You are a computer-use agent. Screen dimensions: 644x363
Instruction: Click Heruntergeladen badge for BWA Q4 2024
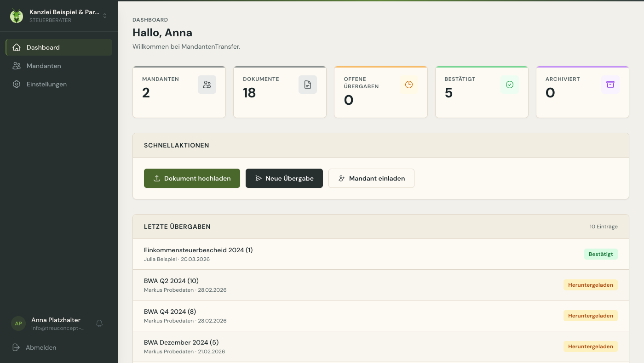[591, 316]
